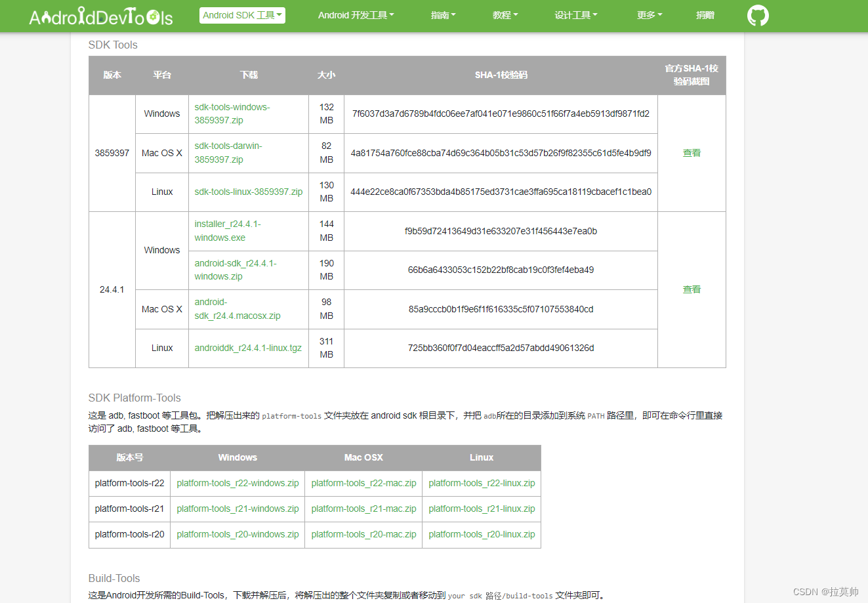The height and width of the screenshot is (603, 868).
Task: Click the 官方SHA-1校验码截图 column header
Action: tap(692, 75)
